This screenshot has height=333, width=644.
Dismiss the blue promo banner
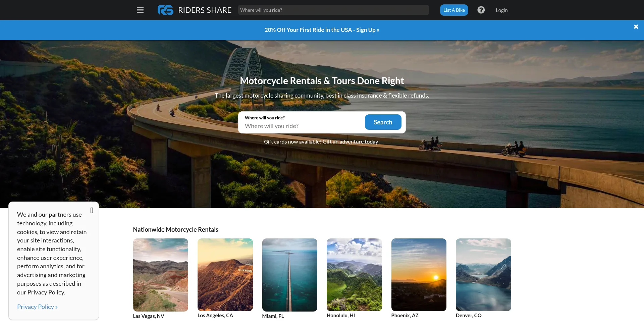636,27
